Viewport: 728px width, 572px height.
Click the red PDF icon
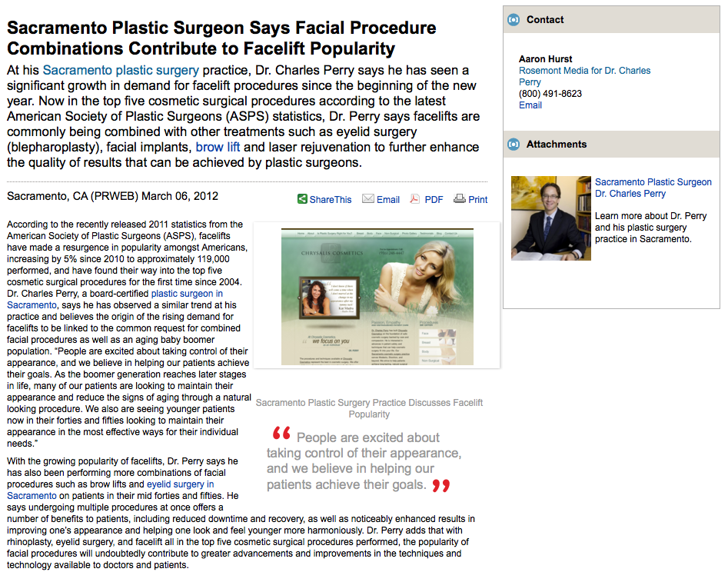pyautogui.click(x=414, y=199)
